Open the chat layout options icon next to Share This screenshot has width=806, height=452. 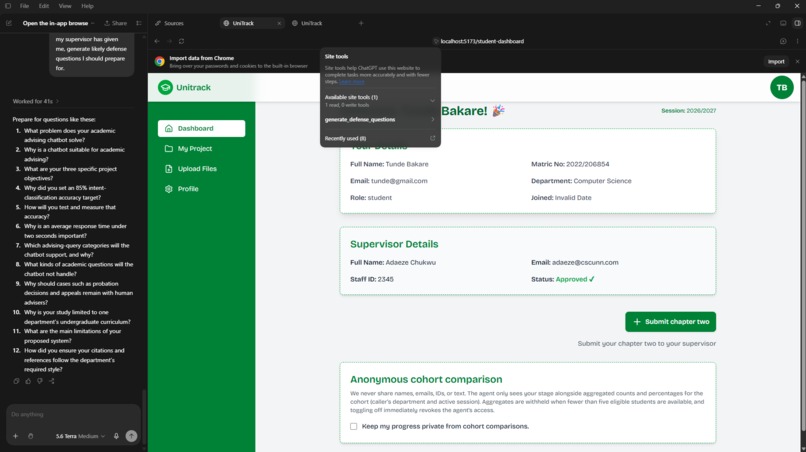(139, 23)
